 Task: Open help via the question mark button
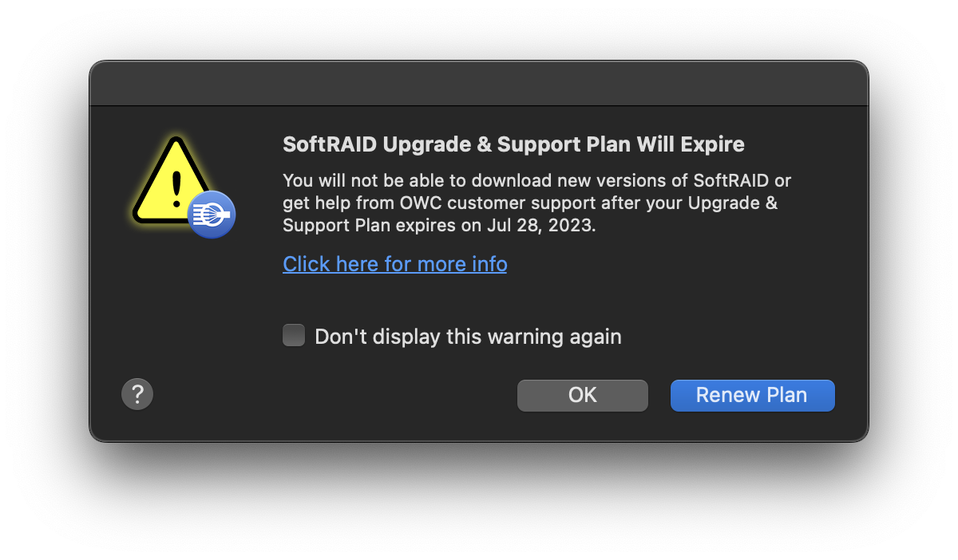(x=137, y=394)
